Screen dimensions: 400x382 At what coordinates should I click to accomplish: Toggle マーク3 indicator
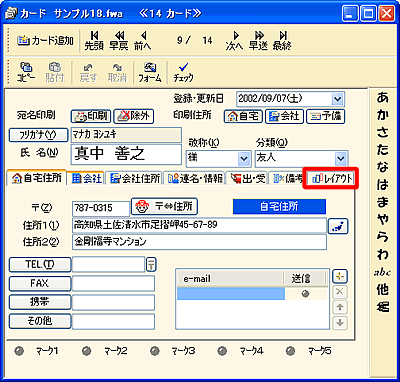coord(155,351)
